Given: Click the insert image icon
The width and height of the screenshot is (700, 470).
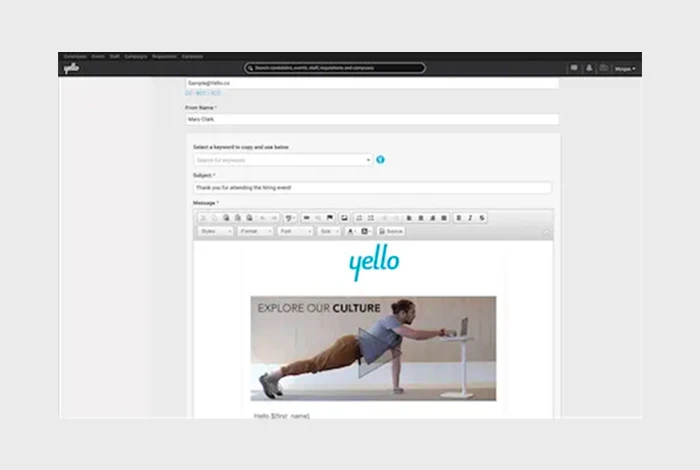Looking at the screenshot, I should (x=344, y=217).
